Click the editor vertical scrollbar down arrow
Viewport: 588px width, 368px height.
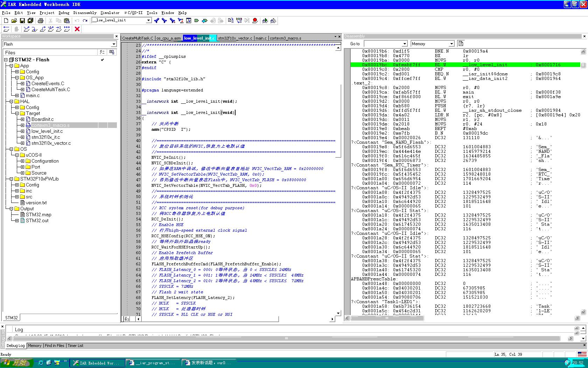point(338,313)
